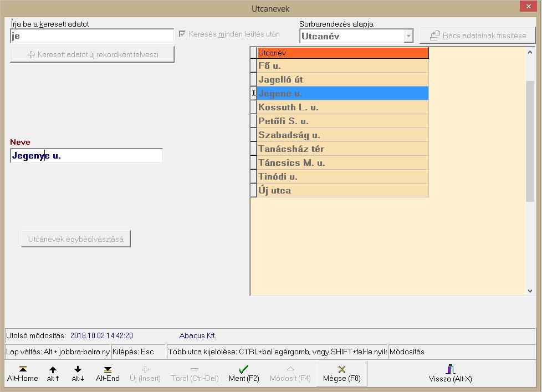Screen dimensions: 542x392
Task: Click the Neve field with 'Jegenye u.'
Action: (x=86, y=156)
